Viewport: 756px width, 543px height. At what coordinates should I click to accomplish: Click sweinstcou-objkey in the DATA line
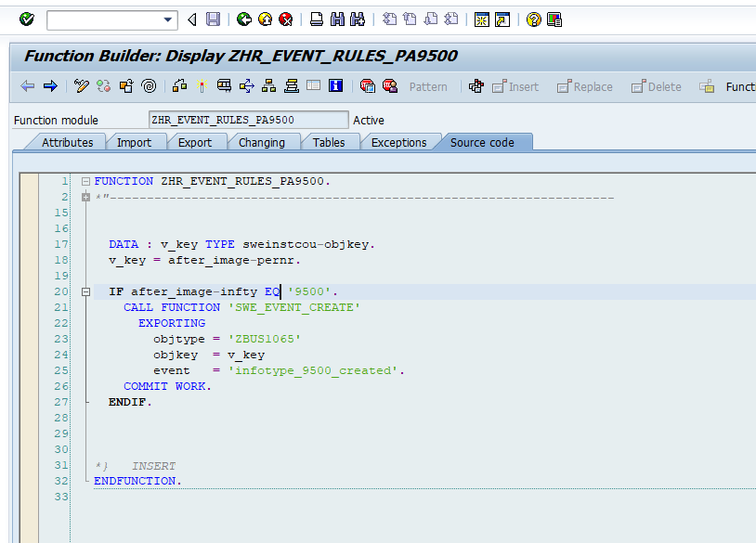tap(306, 244)
